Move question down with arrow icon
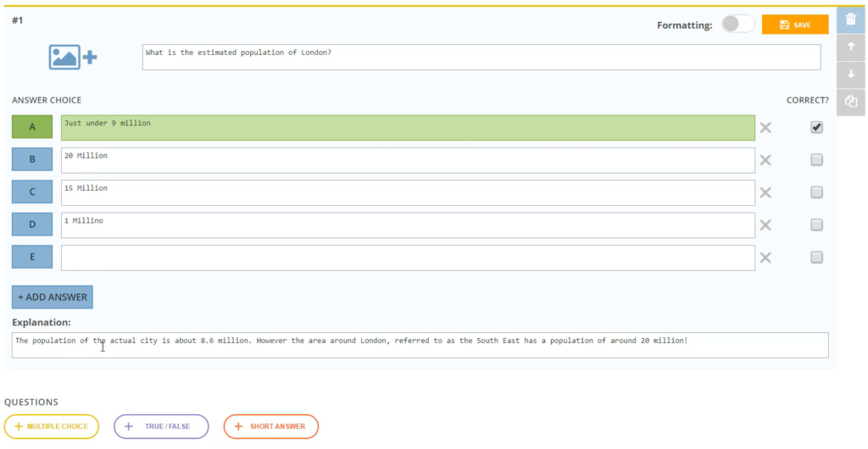Viewport: 868px width, 449px height. (851, 75)
